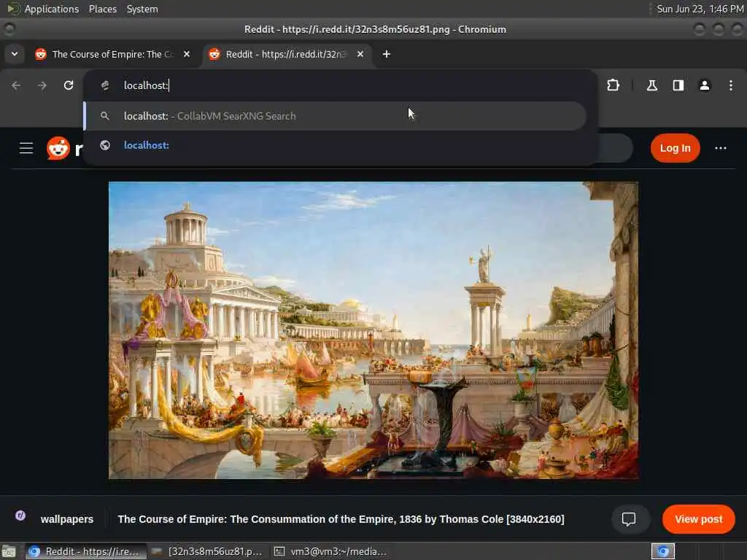Click the Course of Empire painting image

[x=373, y=330]
